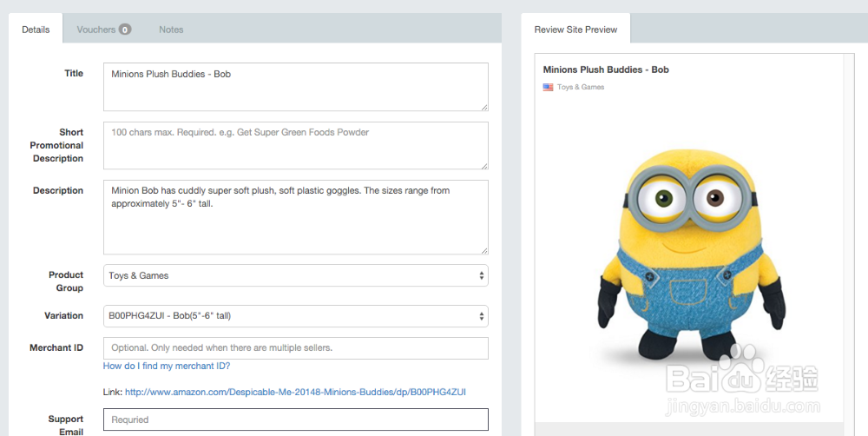Image resolution: width=868 pixels, height=436 pixels.
Task: Click the preview panel vertical scrollbar
Action: coord(849,244)
